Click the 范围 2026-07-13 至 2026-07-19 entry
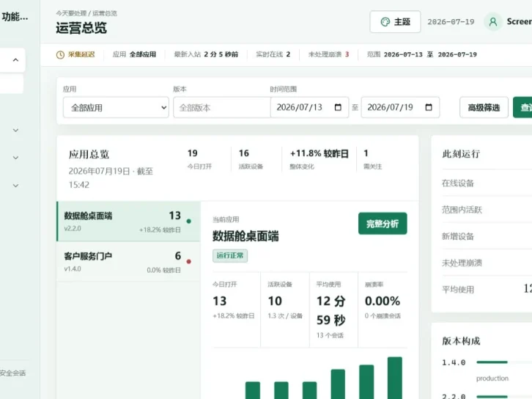 click(x=422, y=54)
